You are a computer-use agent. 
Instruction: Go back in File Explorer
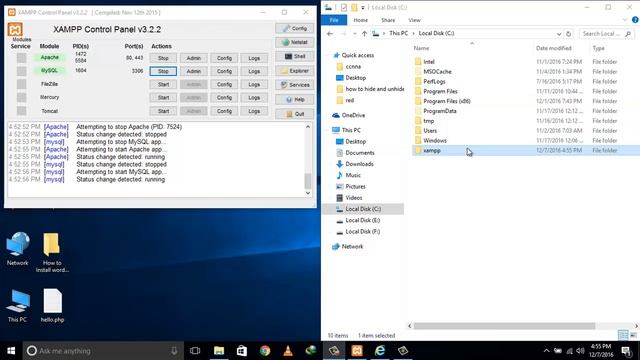tap(330, 33)
